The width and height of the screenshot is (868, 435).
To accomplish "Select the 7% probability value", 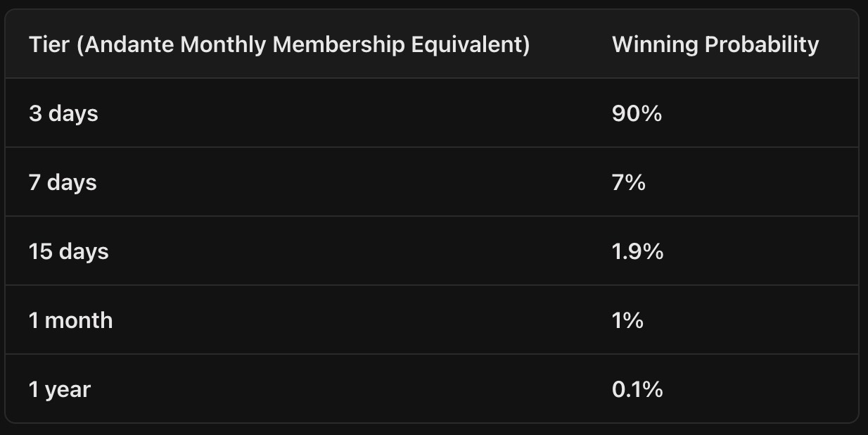I will [628, 182].
